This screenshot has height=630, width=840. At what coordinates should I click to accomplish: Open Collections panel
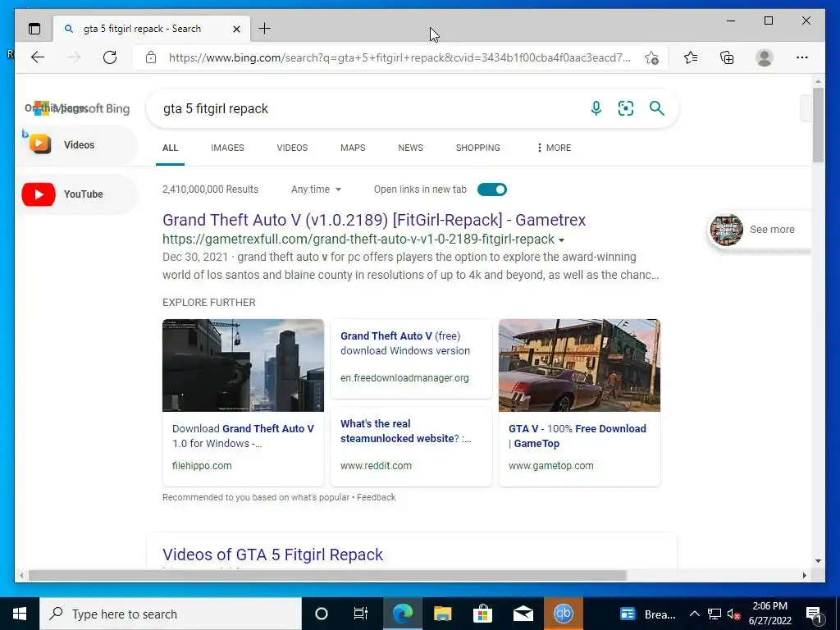(727, 57)
